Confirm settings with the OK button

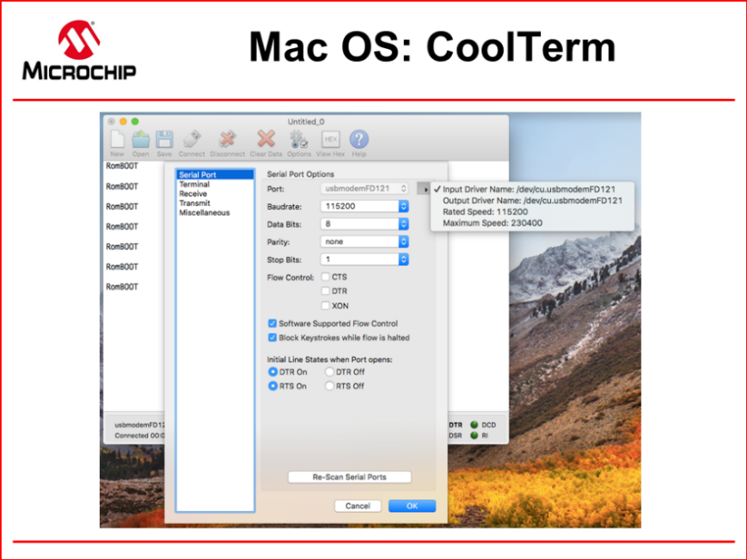pyautogui.click(x=412, y=506)
